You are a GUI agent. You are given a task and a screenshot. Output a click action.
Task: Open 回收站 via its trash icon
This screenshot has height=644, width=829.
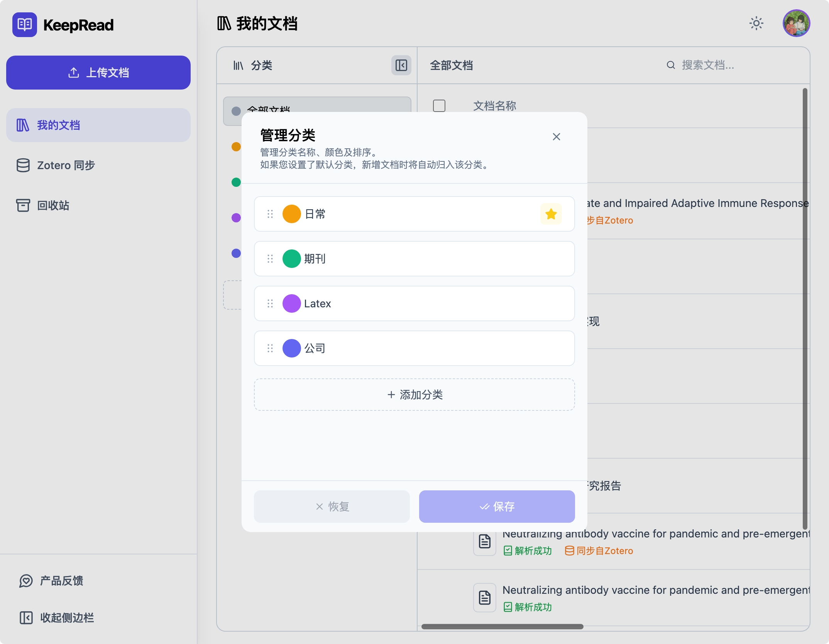(23, 205)
